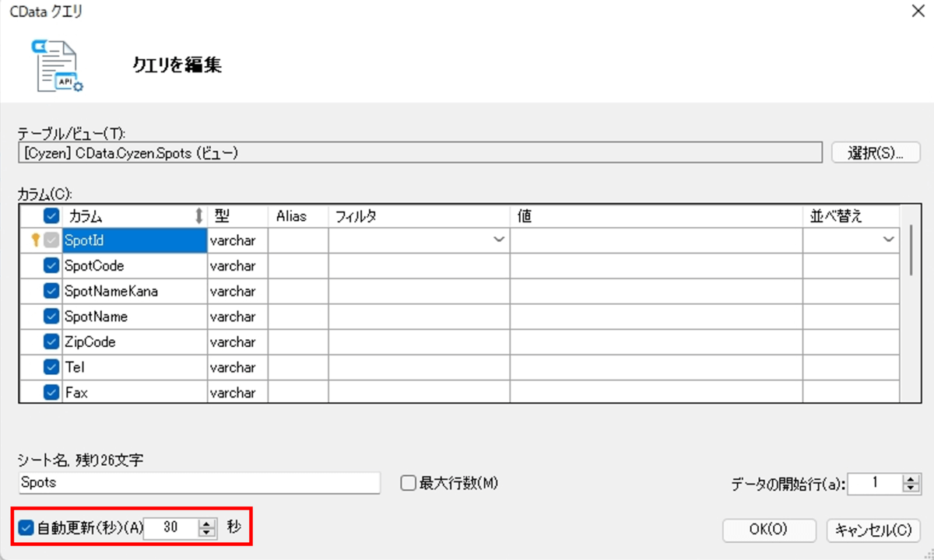Click the 自動更新 field showing 30
This screenshot has width=934, height=560.
pyautogui.click(x=172, y=528)
